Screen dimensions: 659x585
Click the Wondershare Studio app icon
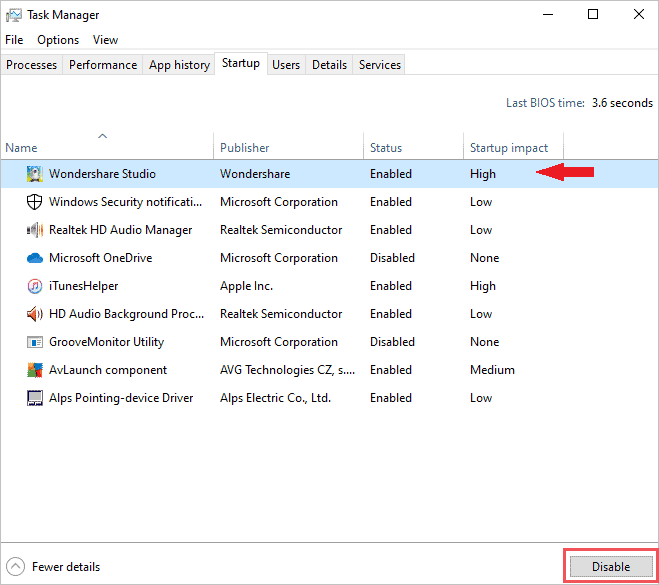pyautogui.click(x=34, y=174)
